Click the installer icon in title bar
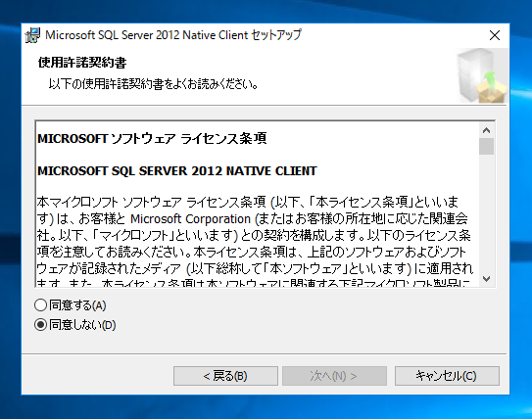The width and height of the screenshot is (532, 419). pos(33,35)
